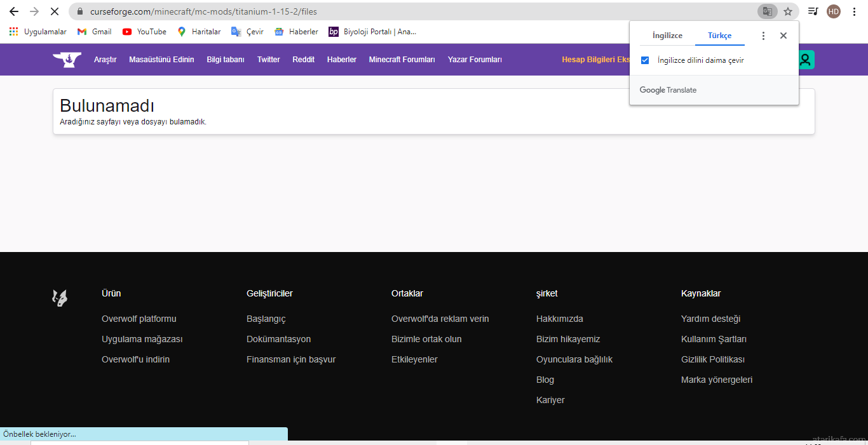The width and height of the screenshot is (868, 445).
Task: Go back with the browser back arrow
Action: 14,11
